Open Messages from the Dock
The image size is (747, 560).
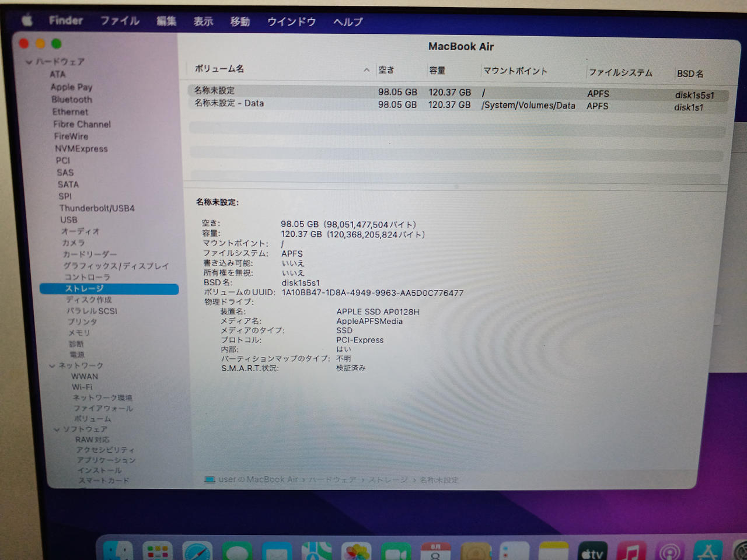[237, 552]
